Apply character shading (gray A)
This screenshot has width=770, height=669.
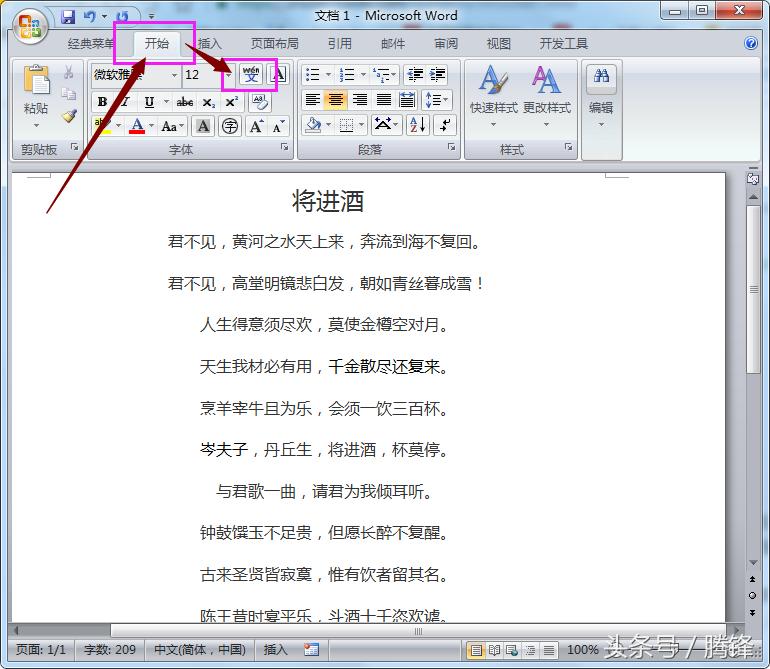coord(203,126)
